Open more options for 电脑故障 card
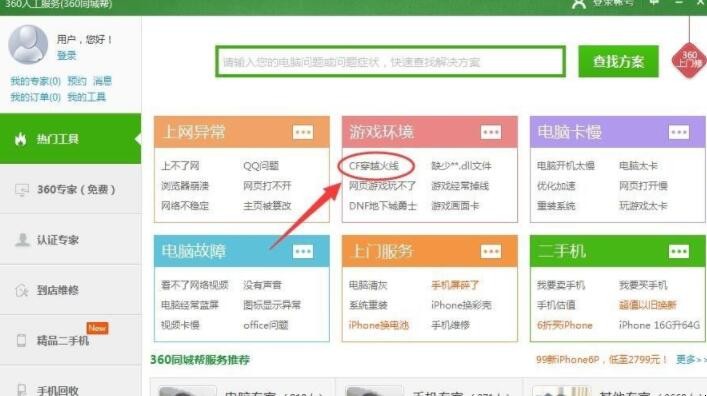The image size is (707, 396). point(303,251)
